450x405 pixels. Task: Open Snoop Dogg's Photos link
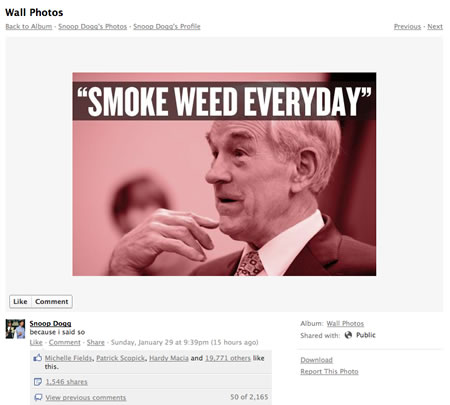point(93,27)
